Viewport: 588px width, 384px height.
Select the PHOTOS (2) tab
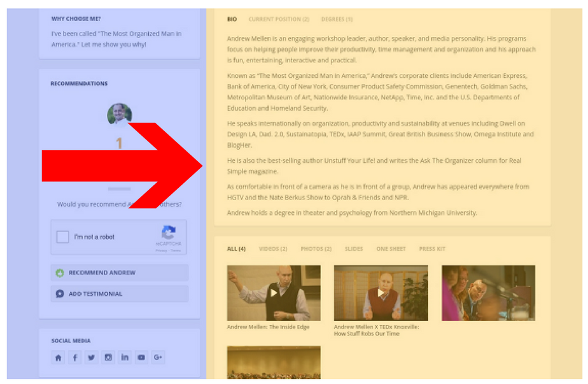(316, 249)
